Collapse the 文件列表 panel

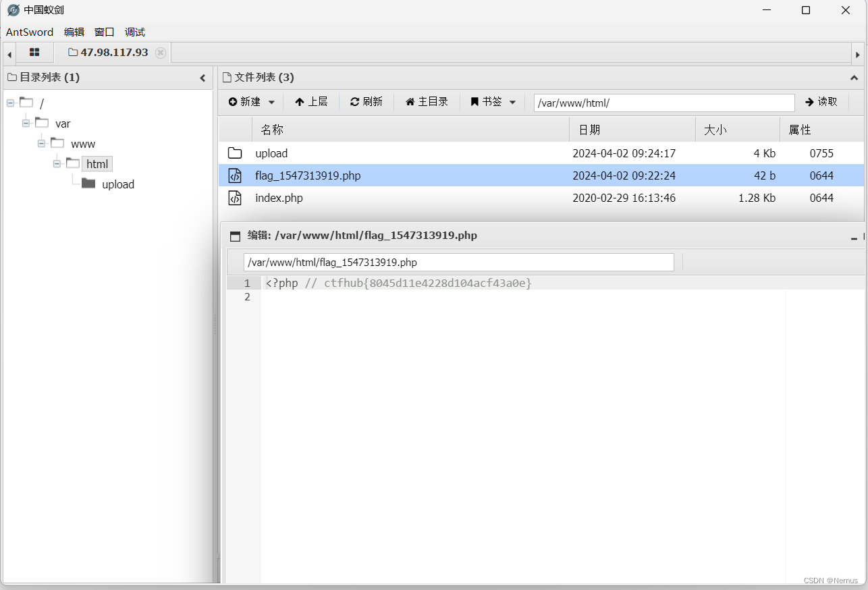pos(854,78)
